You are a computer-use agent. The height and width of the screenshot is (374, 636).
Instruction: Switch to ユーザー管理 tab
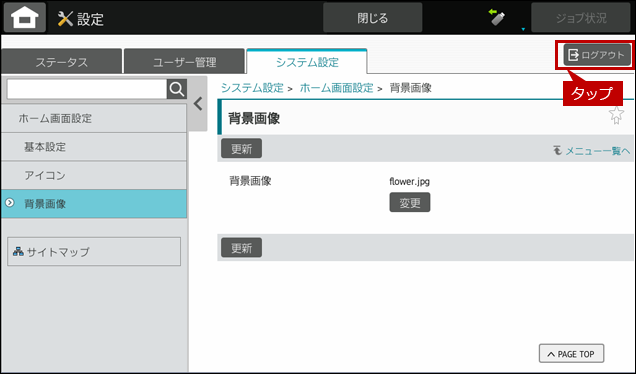185,62
